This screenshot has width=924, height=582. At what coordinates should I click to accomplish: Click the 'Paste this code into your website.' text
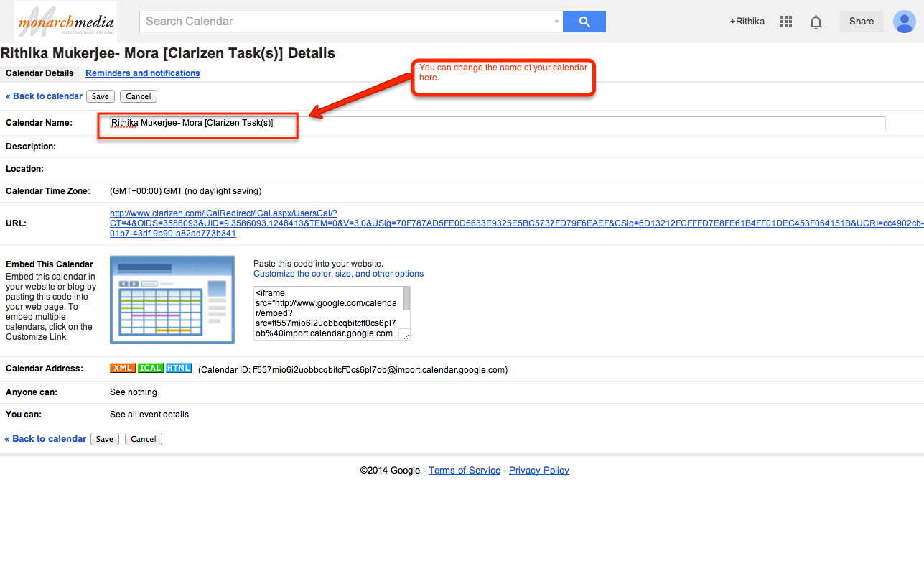pyautogui.click(x=318, y=264)
